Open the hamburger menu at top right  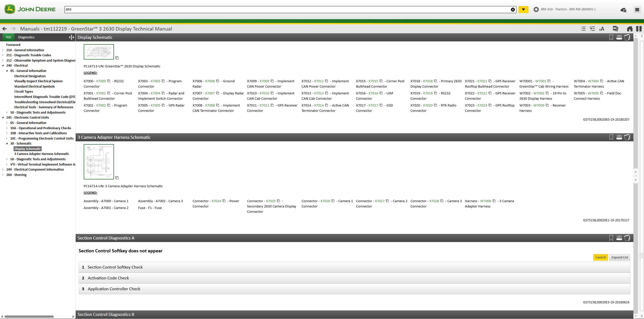click(x=637, y=10)
